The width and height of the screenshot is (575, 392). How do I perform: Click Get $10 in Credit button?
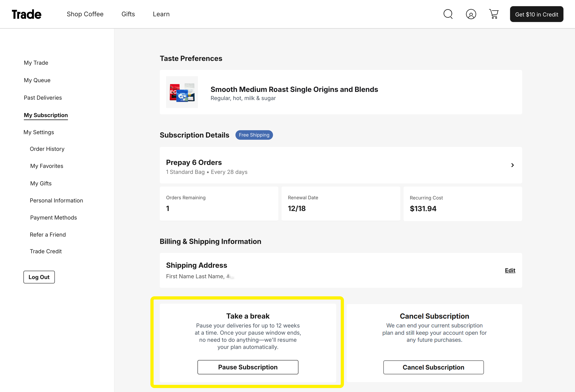536,14
